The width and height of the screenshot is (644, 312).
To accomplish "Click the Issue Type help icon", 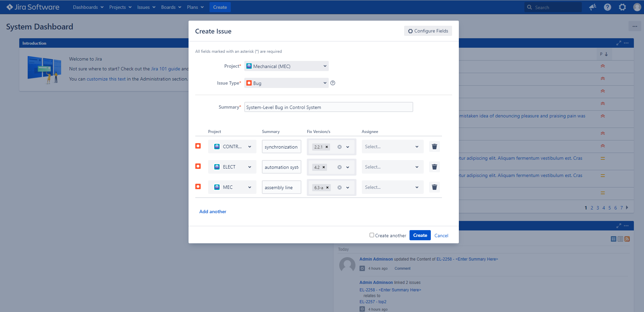I will (333, 83).
